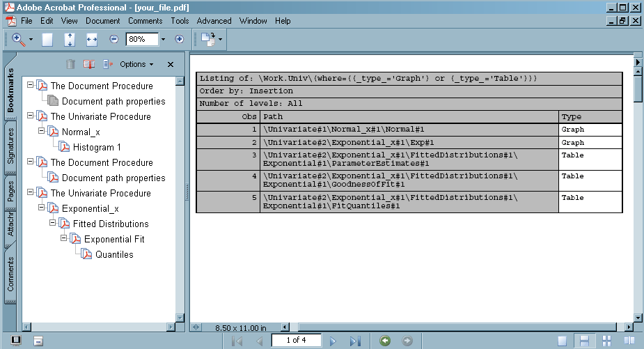This screenshot has width=644, height=349.
Task: Switch to the Signatures side tab
Action: click(x=10, y=146)
